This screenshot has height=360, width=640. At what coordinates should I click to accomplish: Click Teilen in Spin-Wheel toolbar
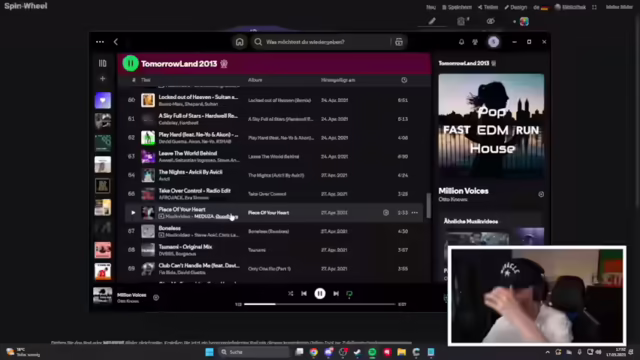(488, 7)
